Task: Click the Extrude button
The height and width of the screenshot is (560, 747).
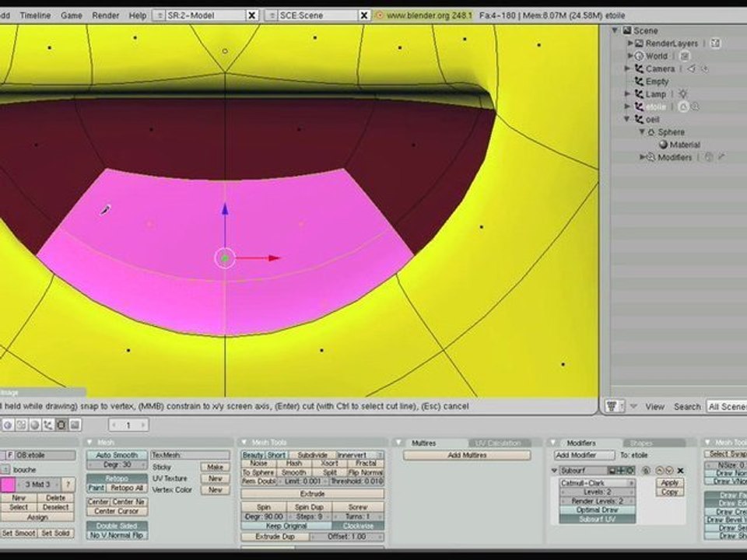Action: coord(313,494)
